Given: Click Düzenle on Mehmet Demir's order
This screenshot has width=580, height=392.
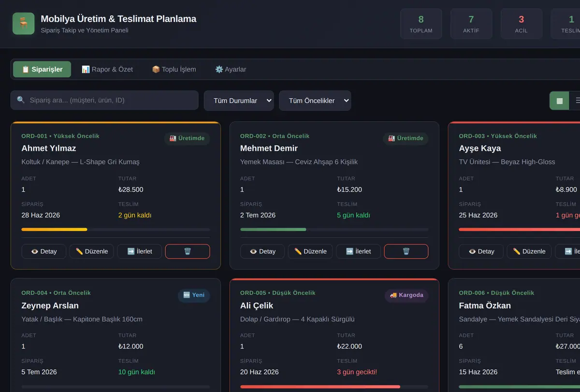Looking at the screenshot, I should pos(310,251).
